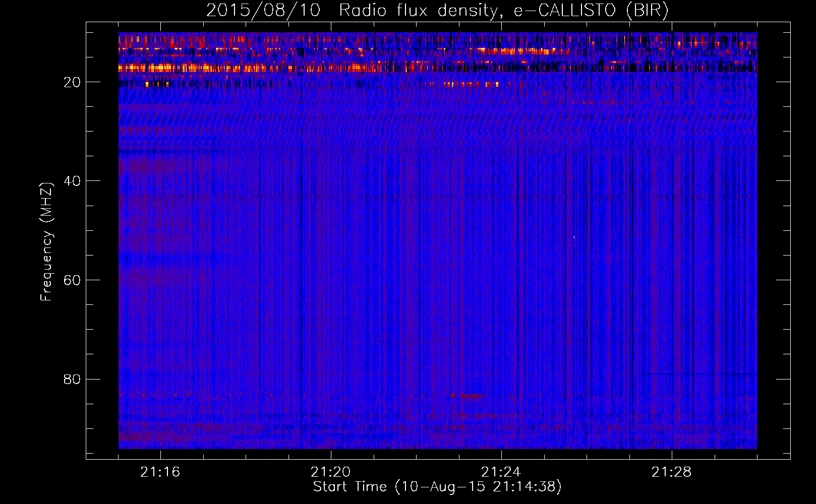Click the '21:20' time tick label
The width and height of the screenshot is (816, 504).
tap(331, 472)
